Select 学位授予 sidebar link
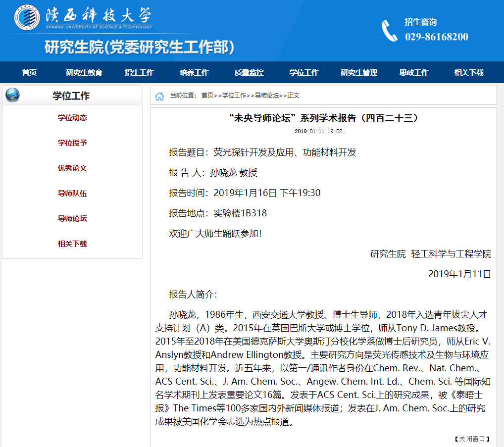Image resolution: width=504 pixels, height=447 pixels. 72,143
